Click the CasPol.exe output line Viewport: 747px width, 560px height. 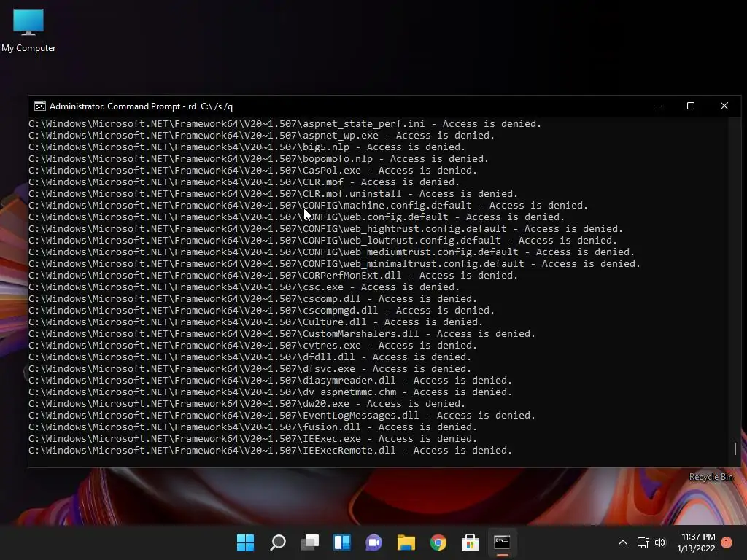253,171
